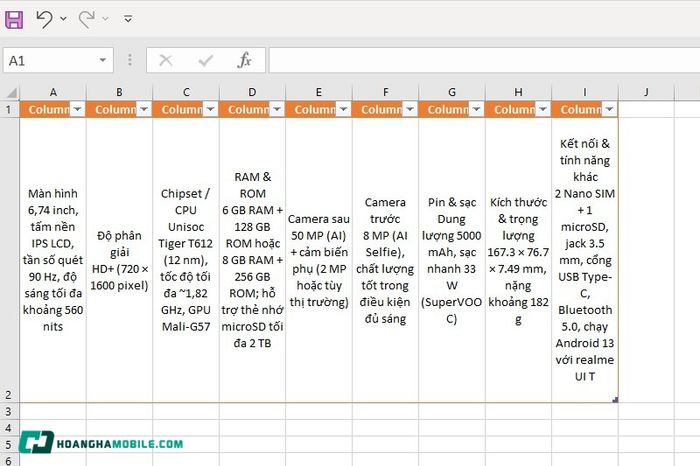This screenshot has width=700, height=466.
Task: Click into the formula bar input
Action: [484, 60]
